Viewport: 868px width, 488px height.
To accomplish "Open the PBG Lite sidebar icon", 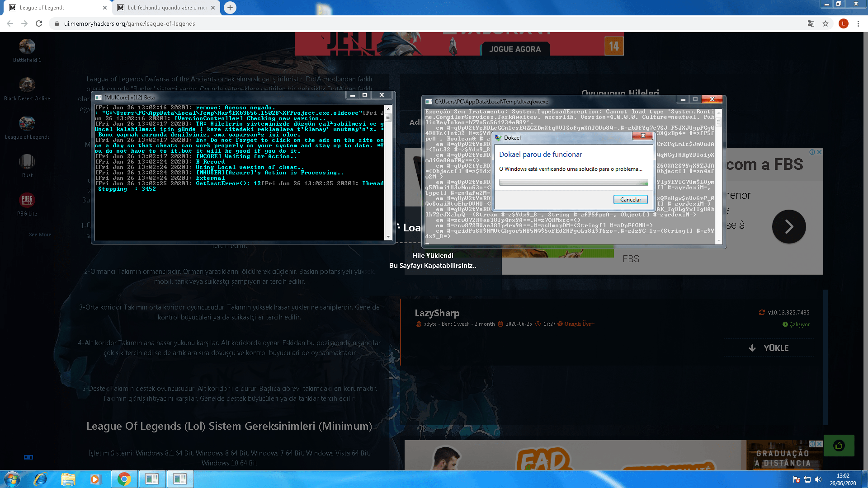I will click(27, 200).
